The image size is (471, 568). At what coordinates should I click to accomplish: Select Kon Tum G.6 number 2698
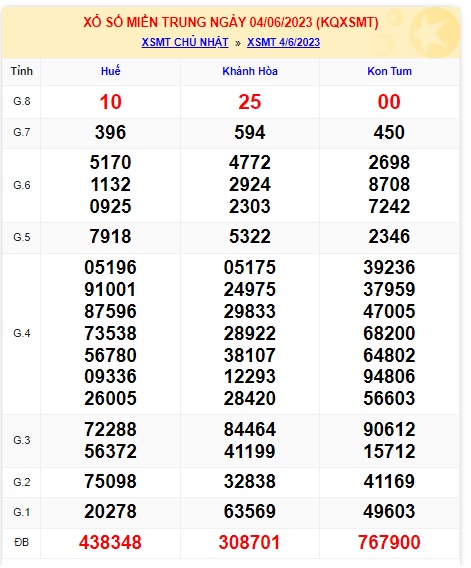click(389, 162)
